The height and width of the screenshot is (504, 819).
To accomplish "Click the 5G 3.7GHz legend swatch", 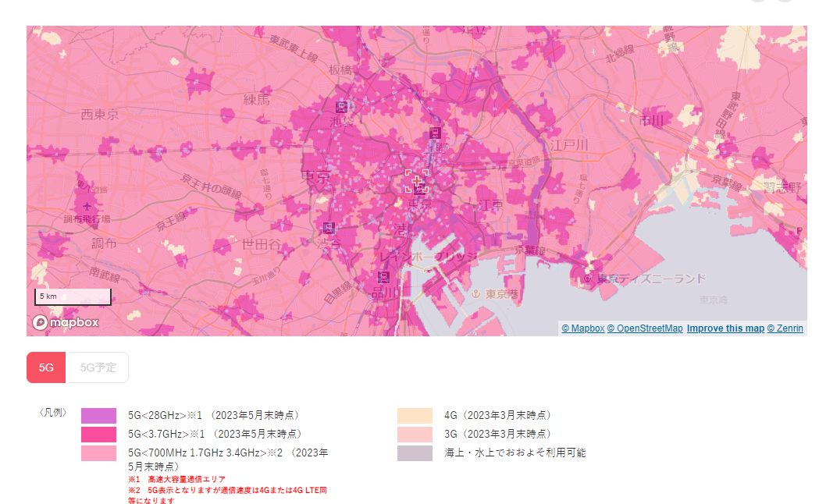I will coord(98,435).
